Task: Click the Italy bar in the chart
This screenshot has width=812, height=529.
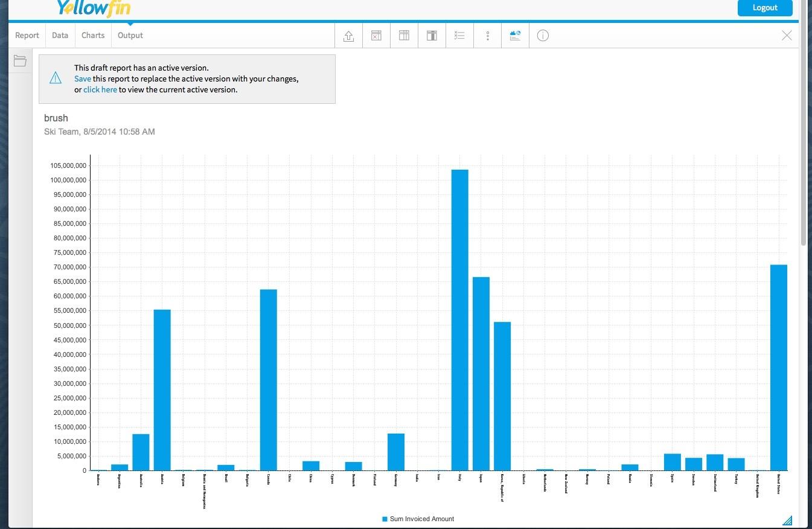Action: tap(459, 320)
